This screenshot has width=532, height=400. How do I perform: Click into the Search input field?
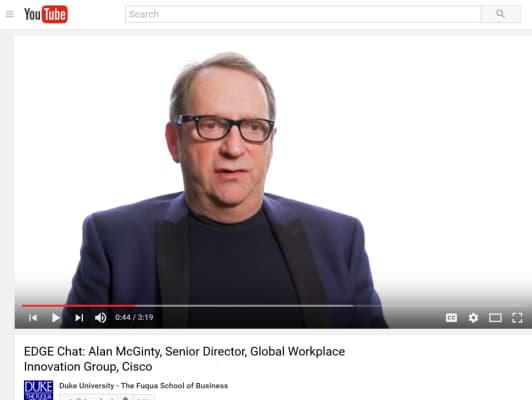pos(303,14)
